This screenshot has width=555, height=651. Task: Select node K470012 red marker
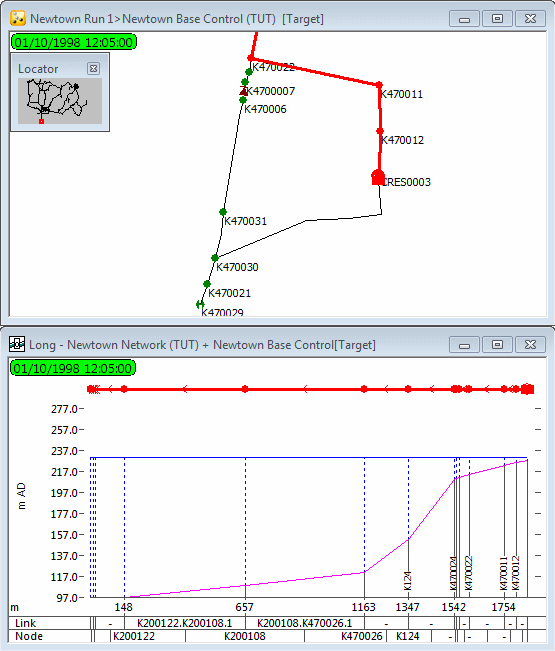pos(379,131)
